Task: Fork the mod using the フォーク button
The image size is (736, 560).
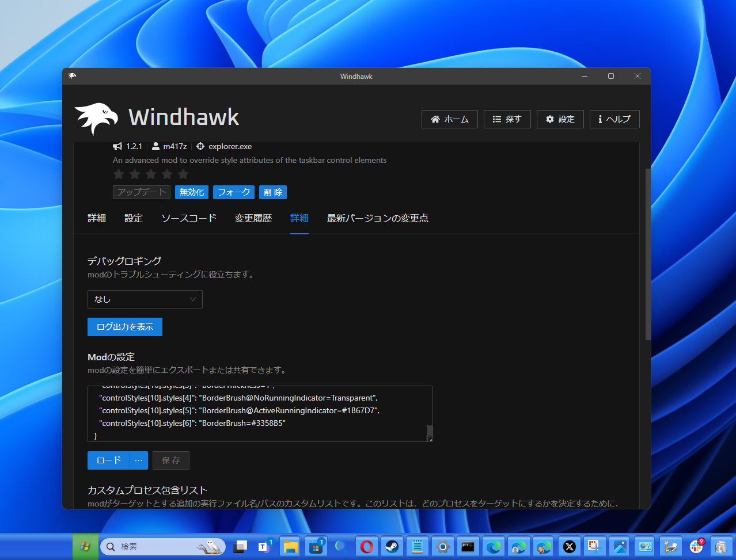Action: pyautogui.click(x=233, y=192)
